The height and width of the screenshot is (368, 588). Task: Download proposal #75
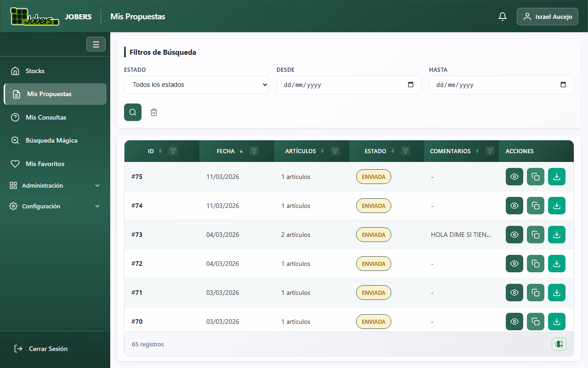tap(556, 177)
